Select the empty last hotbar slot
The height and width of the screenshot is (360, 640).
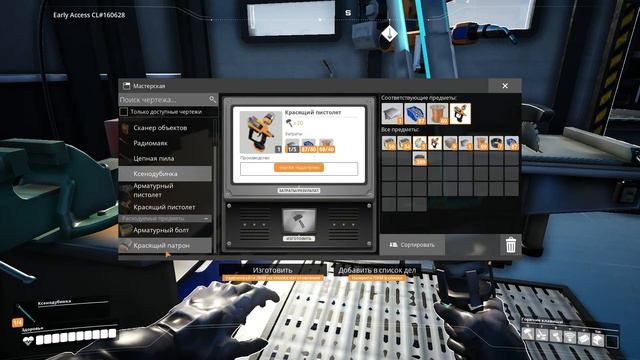(x=612, y=341)
